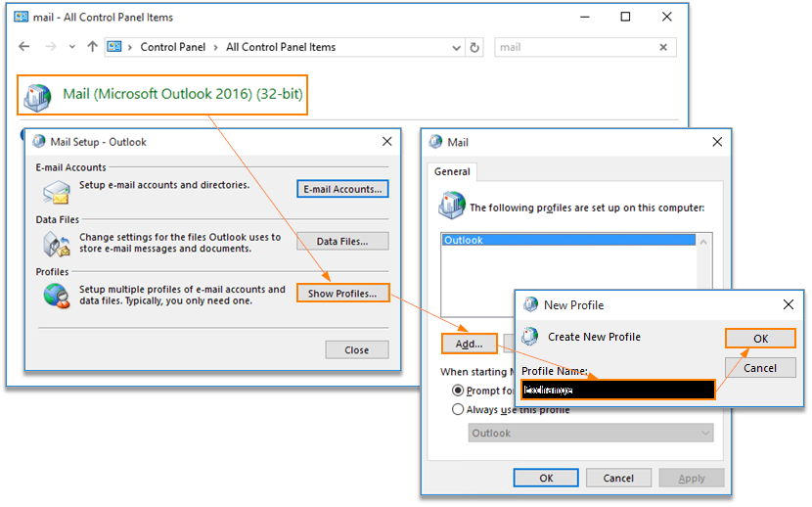
Task: Select All Control Panel Items breadcrumb
Action: click(x=281, y=47)
